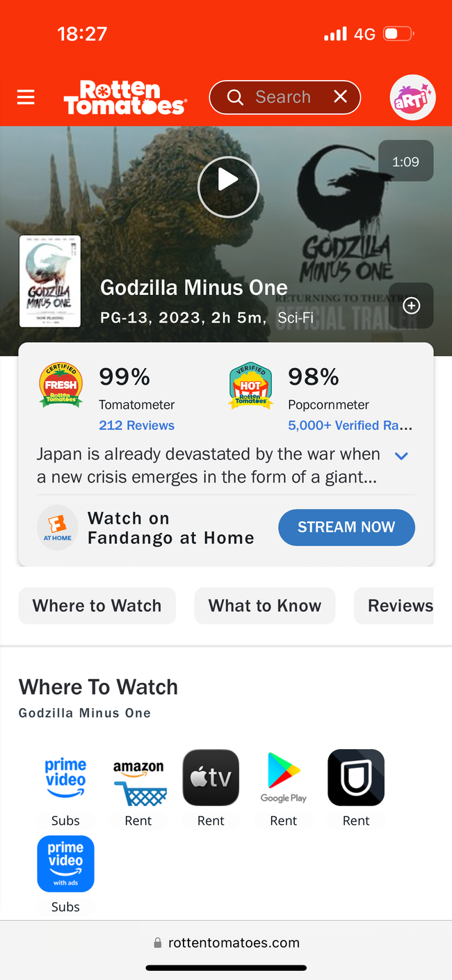Tap the Godzilla Minus One poster thumbnail

pos(50,281)
